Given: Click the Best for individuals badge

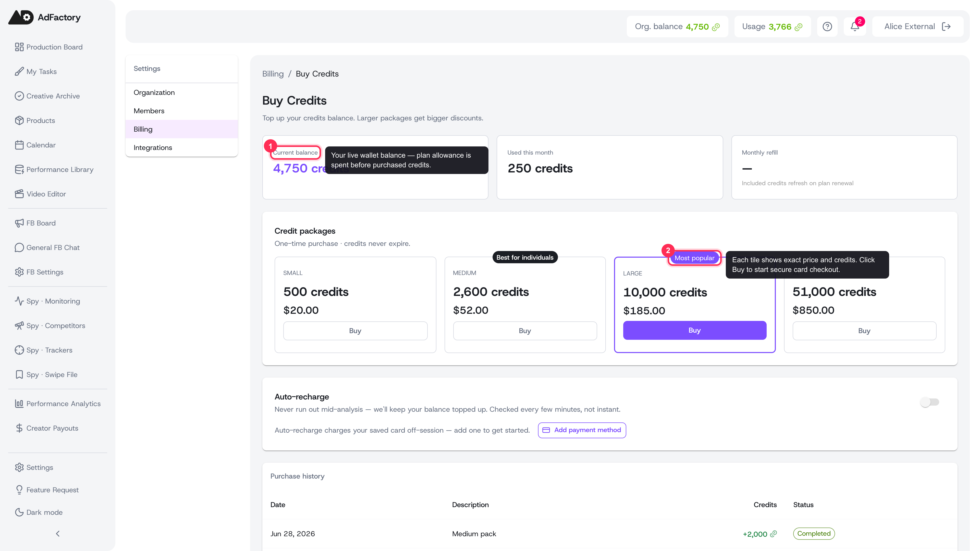Looking at the screenshot, I should coord(525,257).
